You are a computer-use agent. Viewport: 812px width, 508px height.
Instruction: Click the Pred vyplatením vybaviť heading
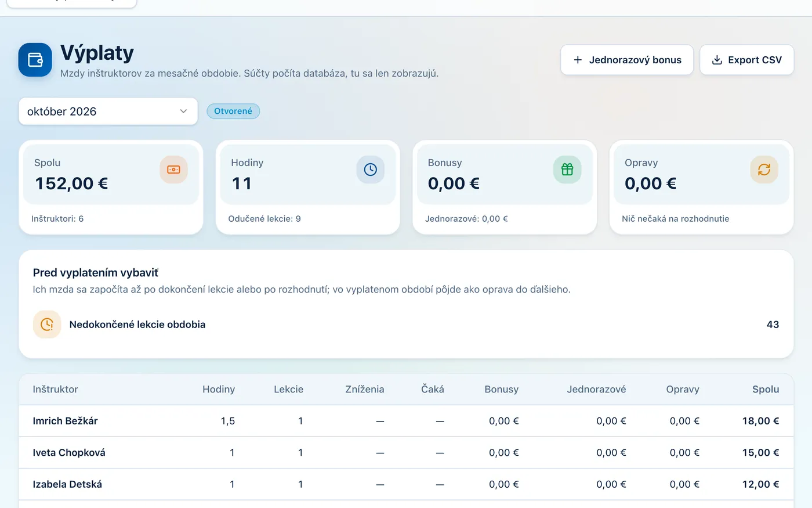click(x=96, y=273)
